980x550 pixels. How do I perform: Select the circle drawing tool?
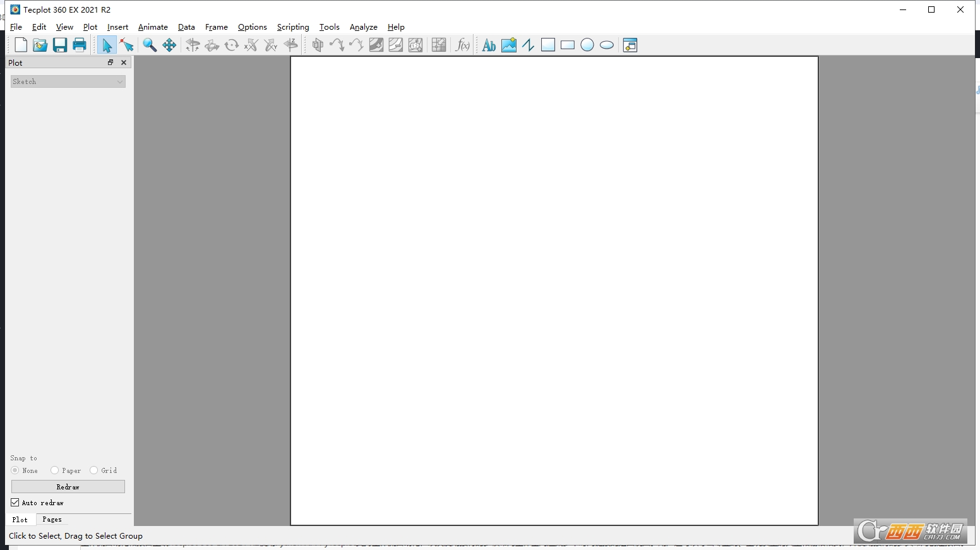(x=587, y=45)
